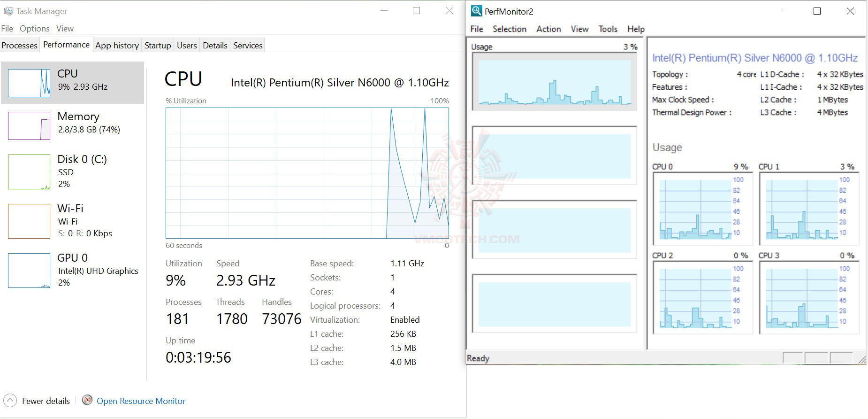Select the GPU 0 mini graph thumbnail
This screenshot has height=419, width=868.
(x=29, y=271)
